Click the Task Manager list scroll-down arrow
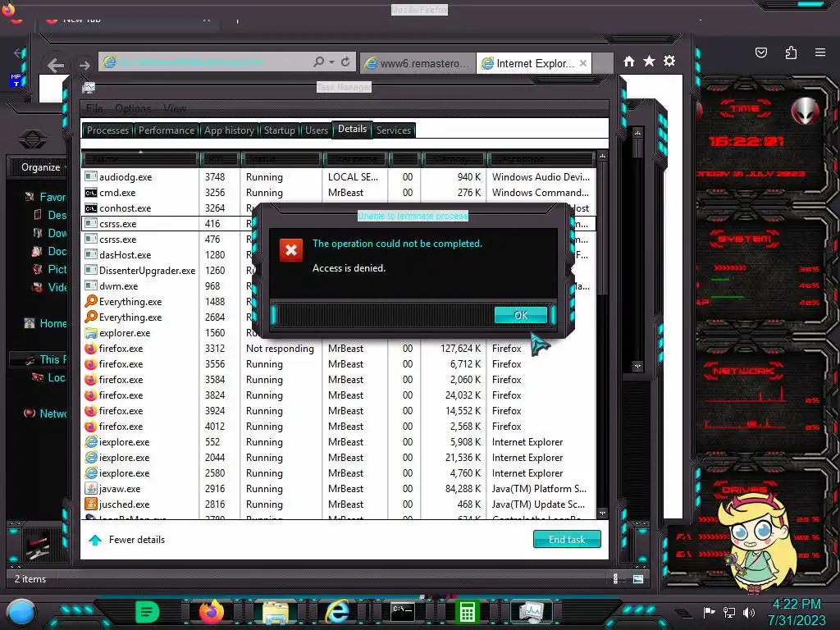Viewport: 840px width, 630px height. [602, 513]
